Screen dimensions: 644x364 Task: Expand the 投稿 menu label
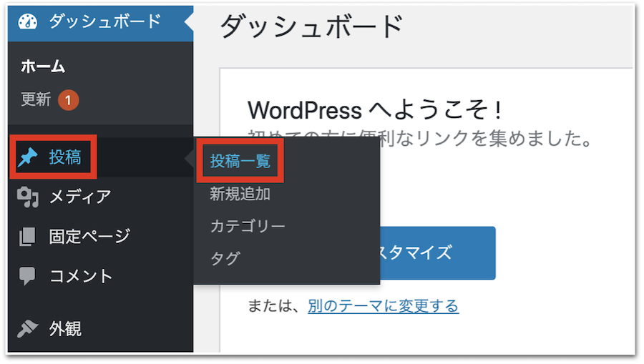(x=65, y=158)
